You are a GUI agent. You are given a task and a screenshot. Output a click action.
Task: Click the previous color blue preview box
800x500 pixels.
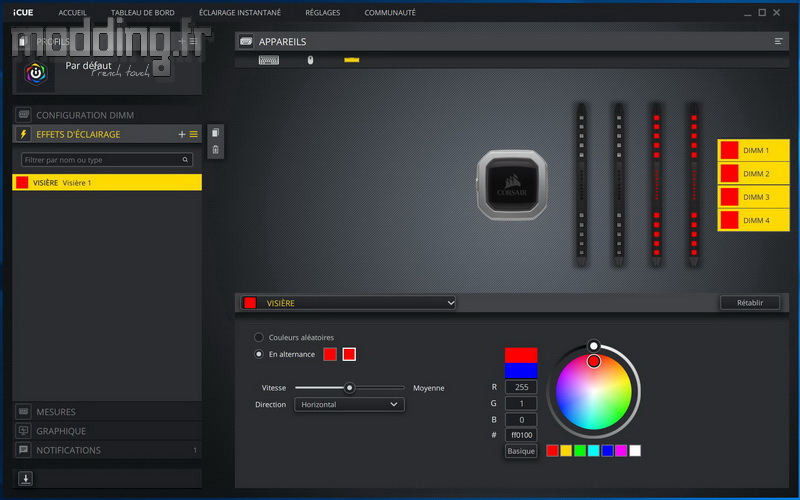tap(521, 370)
